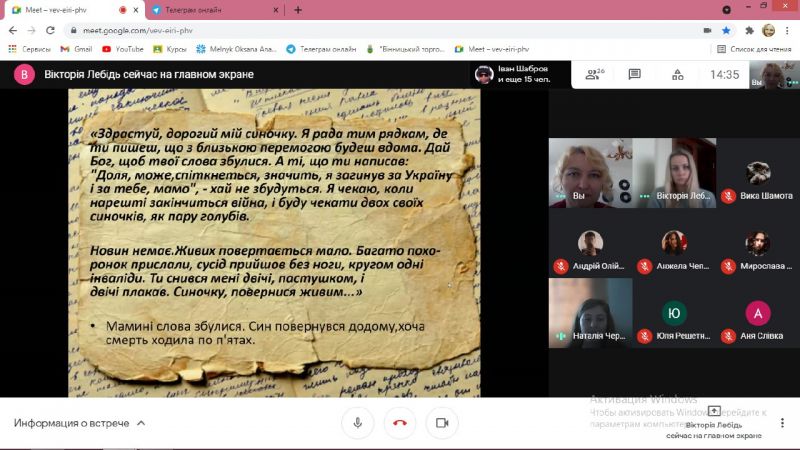Close the Телеграм онлайн tab
This screenshot has width=800, height=450.
click(276, 10)
